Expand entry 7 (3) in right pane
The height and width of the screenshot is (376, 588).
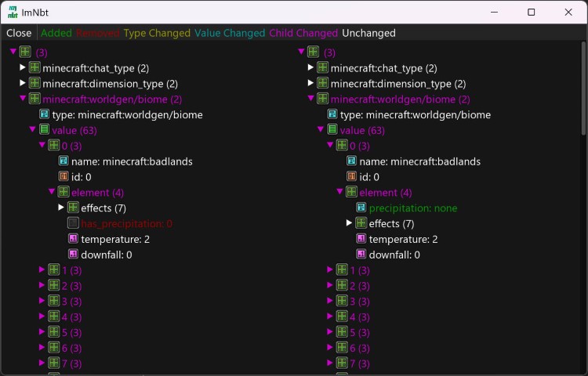tap(330, 363)
